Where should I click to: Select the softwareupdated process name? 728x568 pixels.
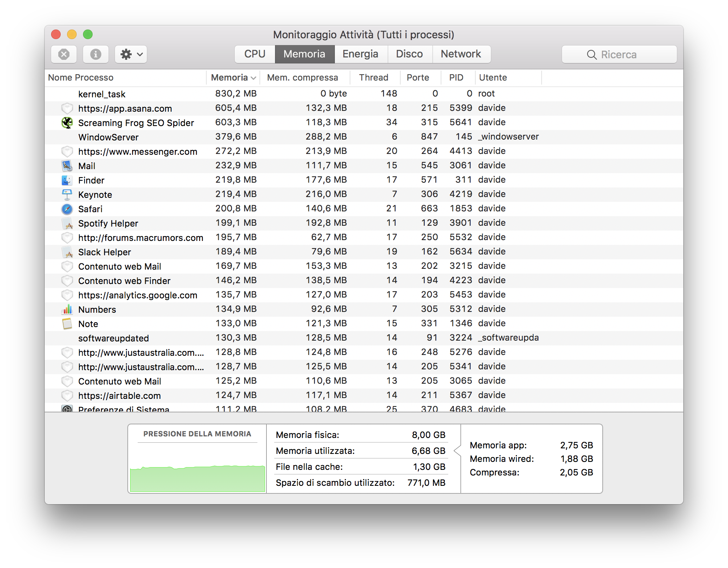point(113,338)
